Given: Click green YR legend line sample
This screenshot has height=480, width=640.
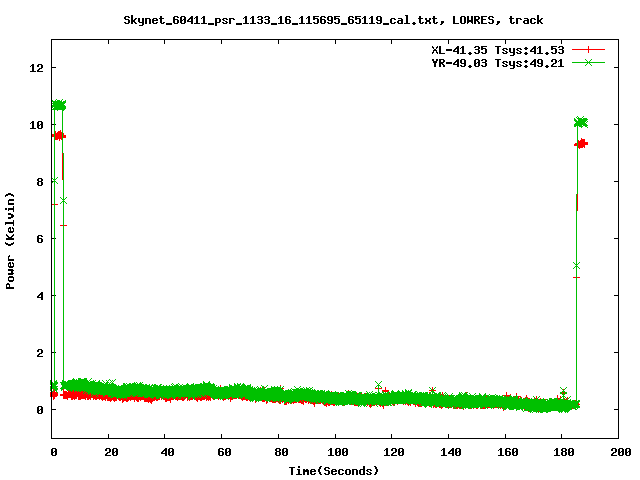Looking at the screenshot, I should 588,63.
